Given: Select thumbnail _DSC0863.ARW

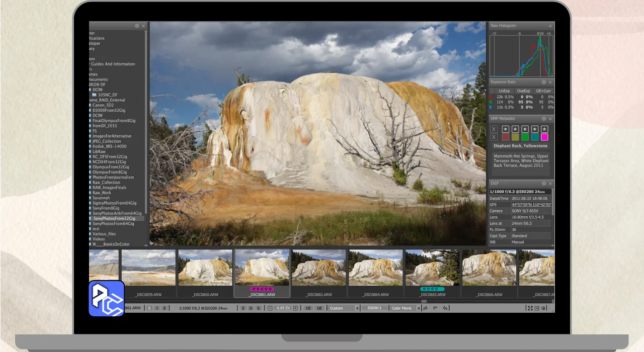Looking at the screenshot, I should [x=319, y=272].
